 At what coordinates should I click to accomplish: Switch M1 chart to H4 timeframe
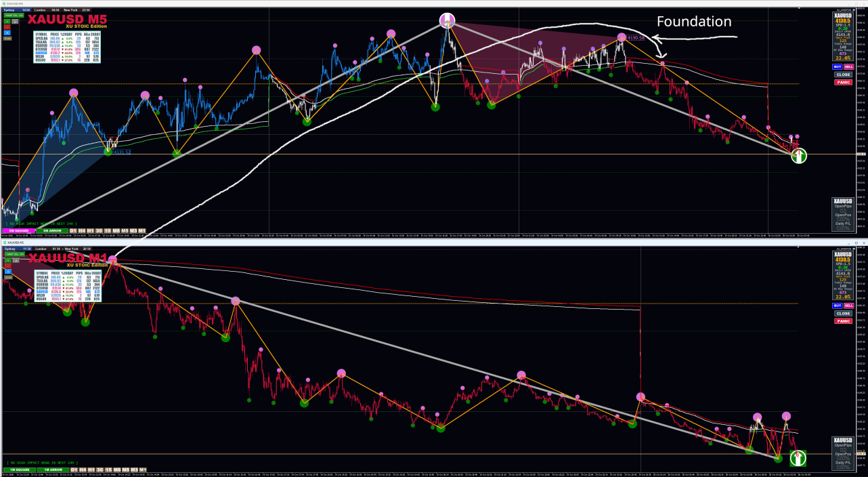pos(83,470)
